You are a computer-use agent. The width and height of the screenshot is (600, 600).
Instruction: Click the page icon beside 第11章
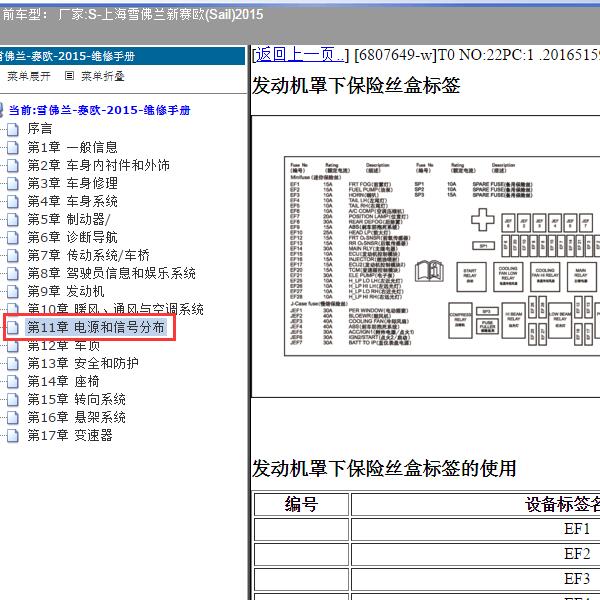(x=13, y=328)
